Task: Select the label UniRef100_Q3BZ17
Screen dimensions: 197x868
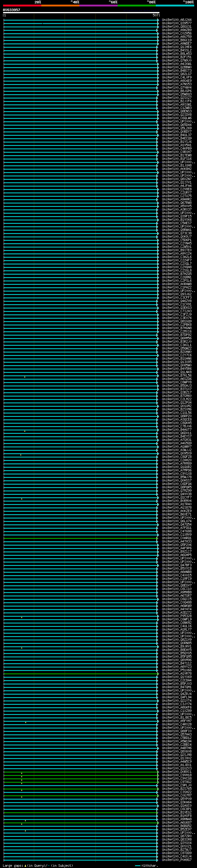Action: 177,393
